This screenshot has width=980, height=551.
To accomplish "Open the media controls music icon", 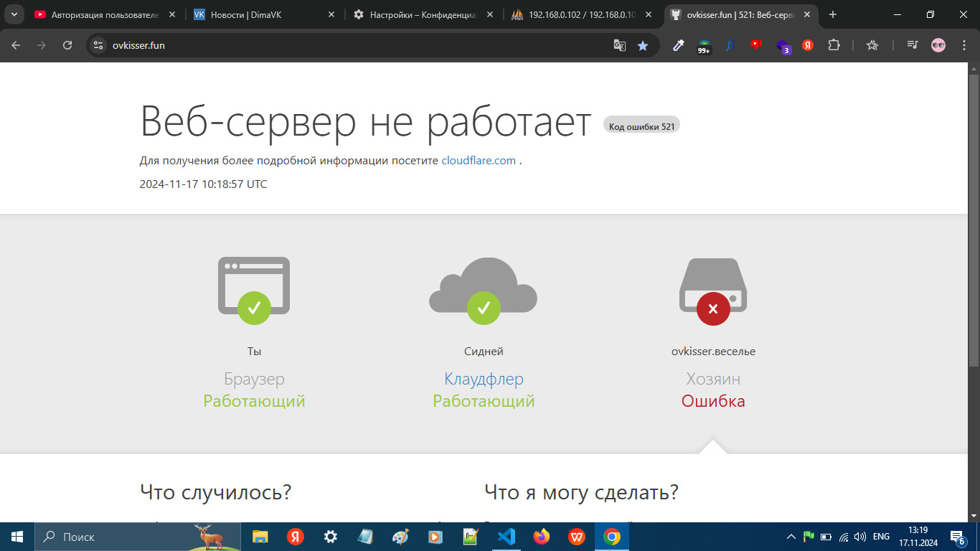I will point(912,45).
